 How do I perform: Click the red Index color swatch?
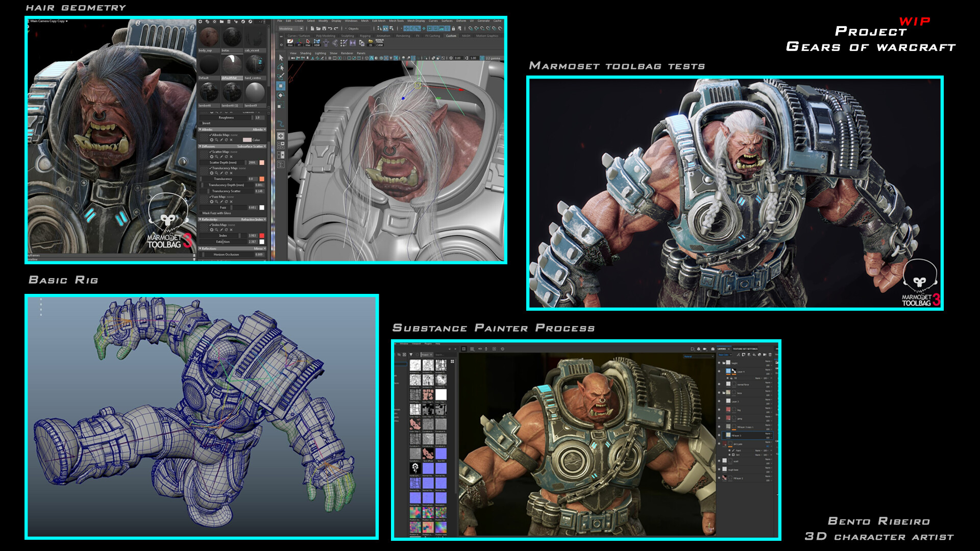click(262, 236)
